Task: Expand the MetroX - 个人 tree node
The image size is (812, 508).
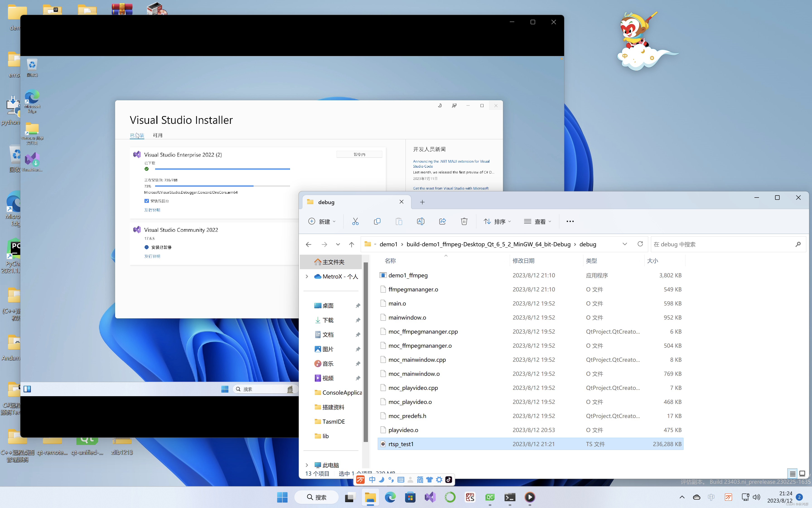Action: [x=307, y=276]
